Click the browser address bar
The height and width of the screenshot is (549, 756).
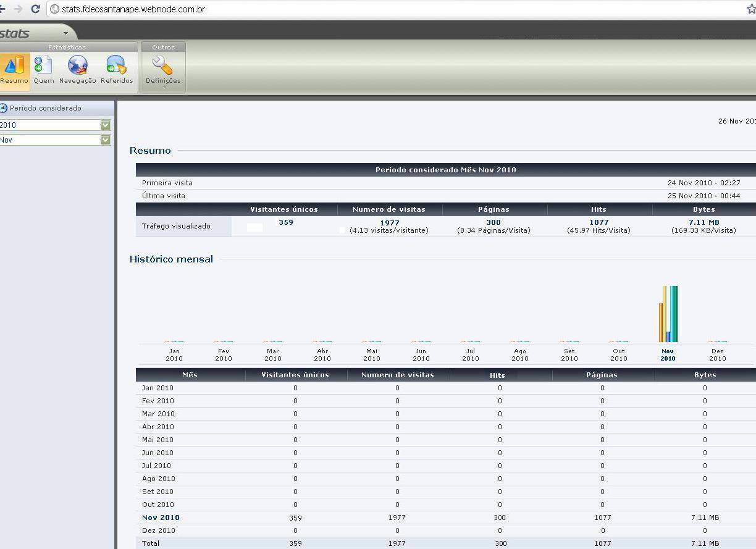pyautogui.click(x=395, y=9)
